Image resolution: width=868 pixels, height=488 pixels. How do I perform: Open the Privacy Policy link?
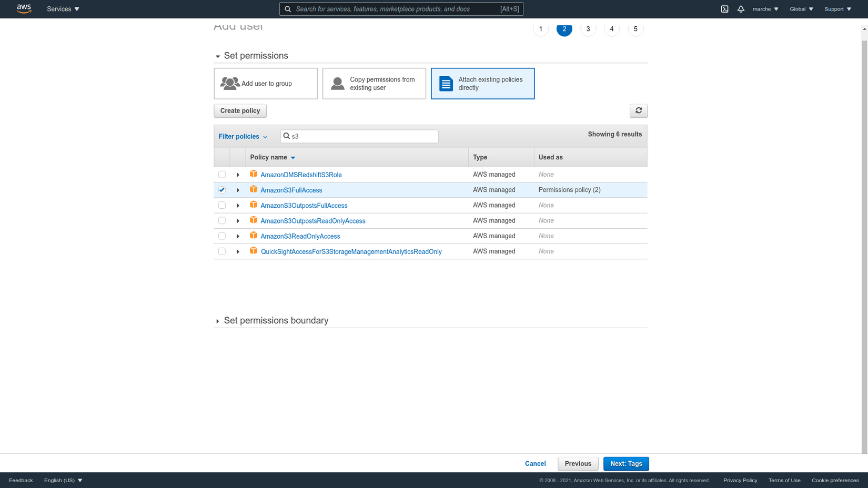740,481
